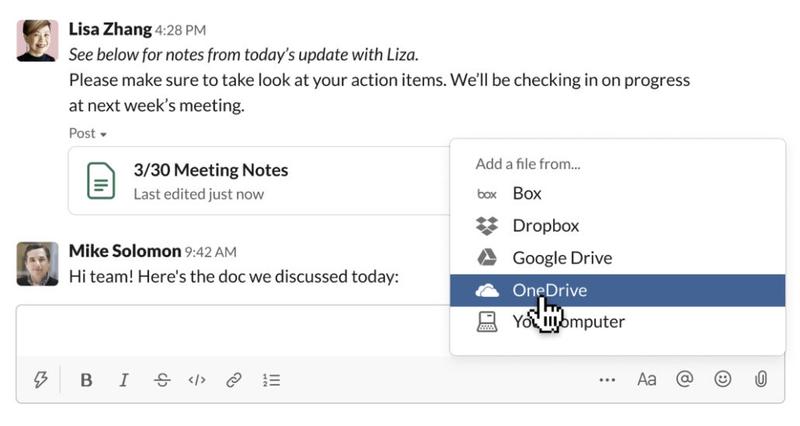Click the laptop computer icon
800x426 pixels.
tap(487, 322)
